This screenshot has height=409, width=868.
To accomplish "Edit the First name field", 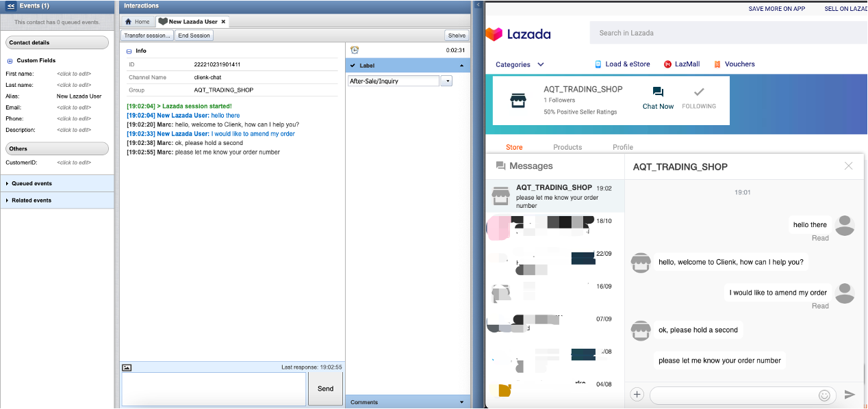I will click(74, 74).
